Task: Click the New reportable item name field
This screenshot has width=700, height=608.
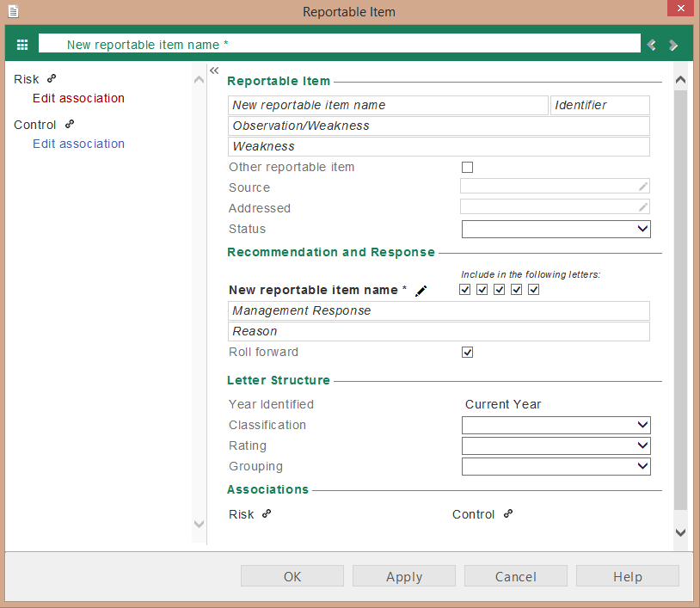Action: tap(388, 106)
